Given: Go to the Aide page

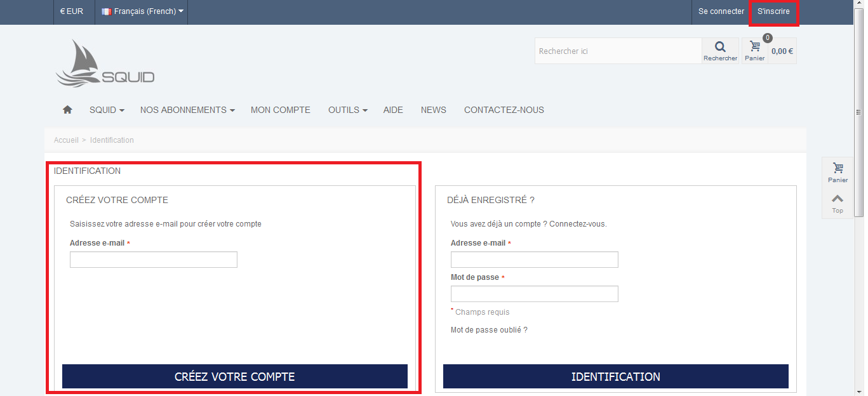Looking at the screenshot, I should [393, 110].
